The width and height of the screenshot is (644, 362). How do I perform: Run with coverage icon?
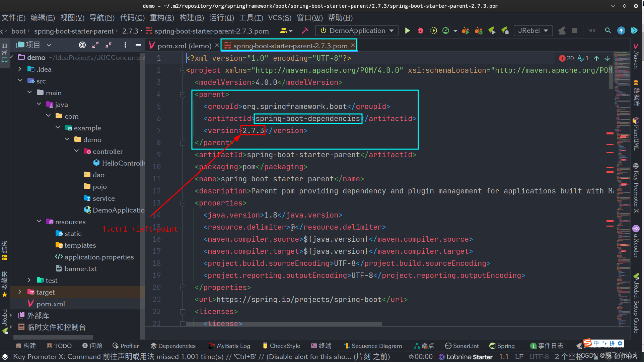pyautogui.click(x=433, y=31)
